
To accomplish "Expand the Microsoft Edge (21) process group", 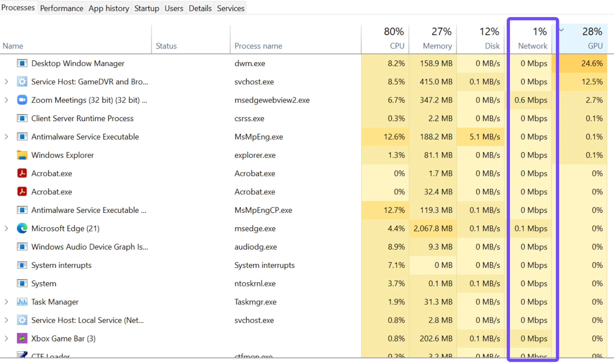I will tap(6, 228).
